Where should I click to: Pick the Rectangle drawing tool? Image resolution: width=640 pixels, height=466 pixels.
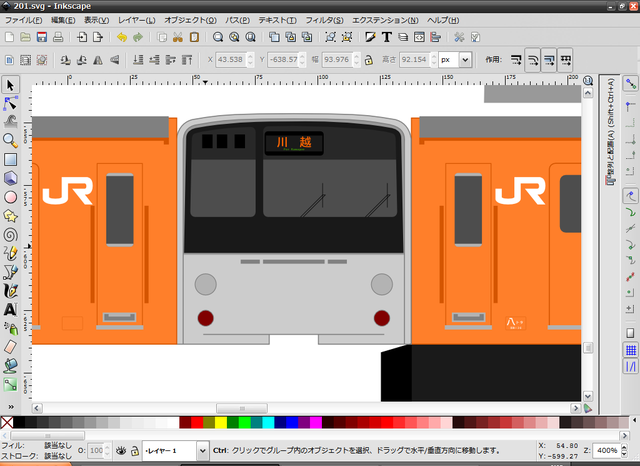[x=10, y=159]
